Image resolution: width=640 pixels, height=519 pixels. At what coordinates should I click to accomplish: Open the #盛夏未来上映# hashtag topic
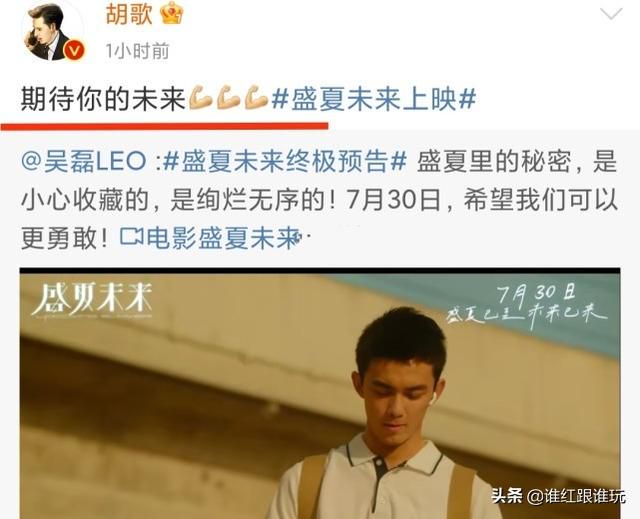pos(374,98)
